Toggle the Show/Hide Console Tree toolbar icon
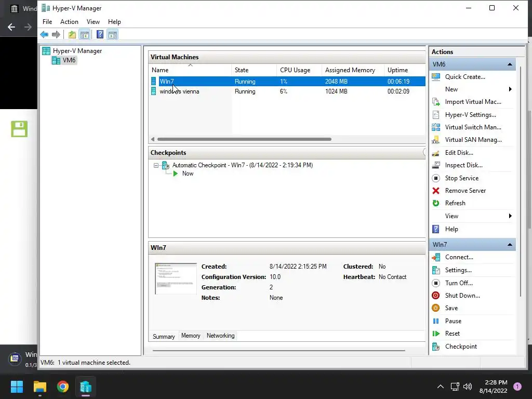Image resolution: width=532 pixels, height=399 pixels. click(x=85, y=35)
